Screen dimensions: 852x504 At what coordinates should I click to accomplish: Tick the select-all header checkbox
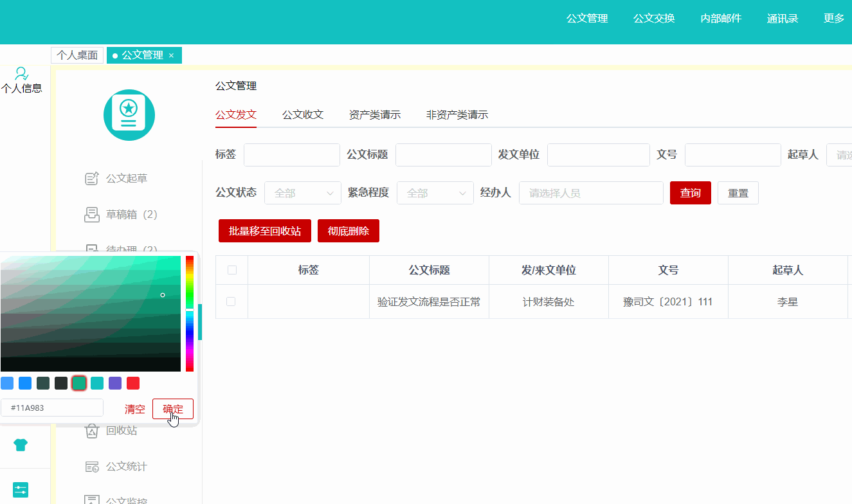click(232, 270)
